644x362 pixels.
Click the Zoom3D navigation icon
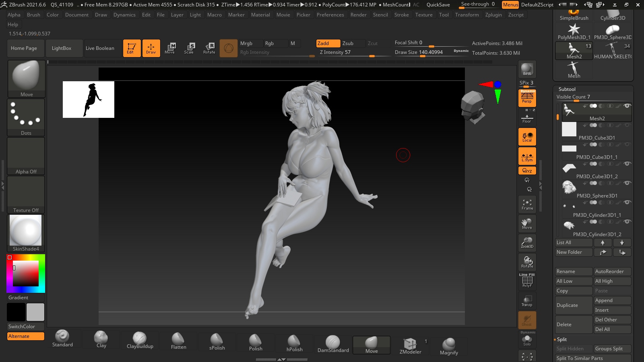pos(527,243)
